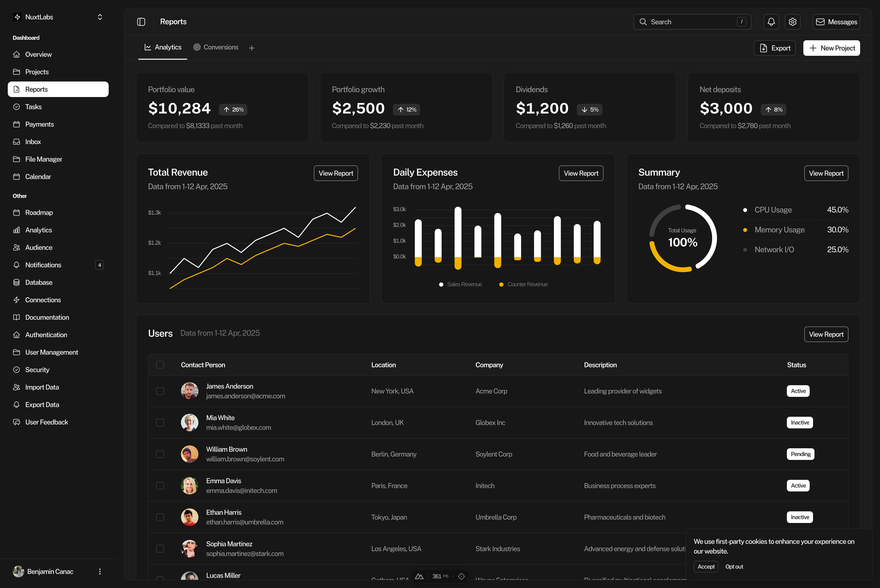The height and width of the screenshot is (588, 880).
Task: Open the Messages button in header
Action: point(836,22)
